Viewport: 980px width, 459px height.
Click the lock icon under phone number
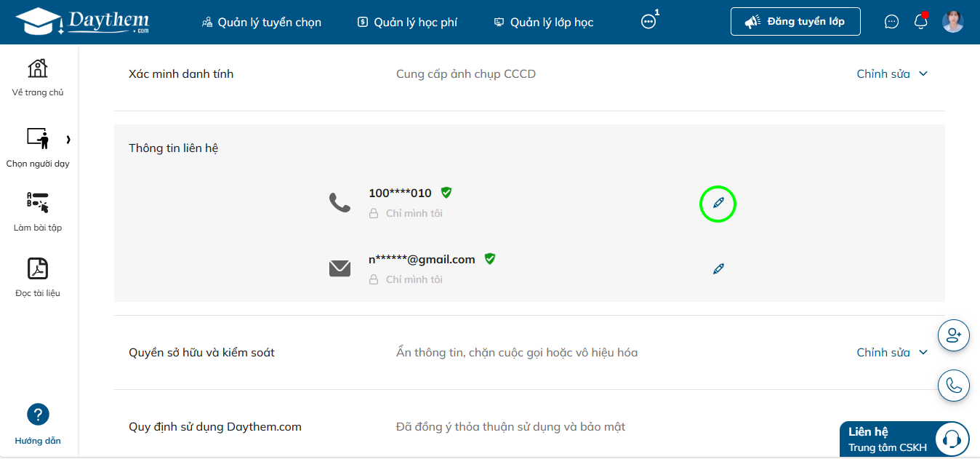pyautogui.click(x=374, y=214)
